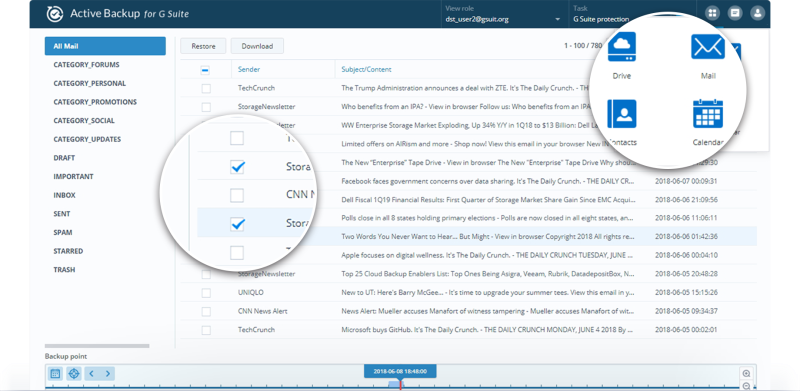Open the View role dropdown
The height and width of the screenshot is (391, 800).
503,19
